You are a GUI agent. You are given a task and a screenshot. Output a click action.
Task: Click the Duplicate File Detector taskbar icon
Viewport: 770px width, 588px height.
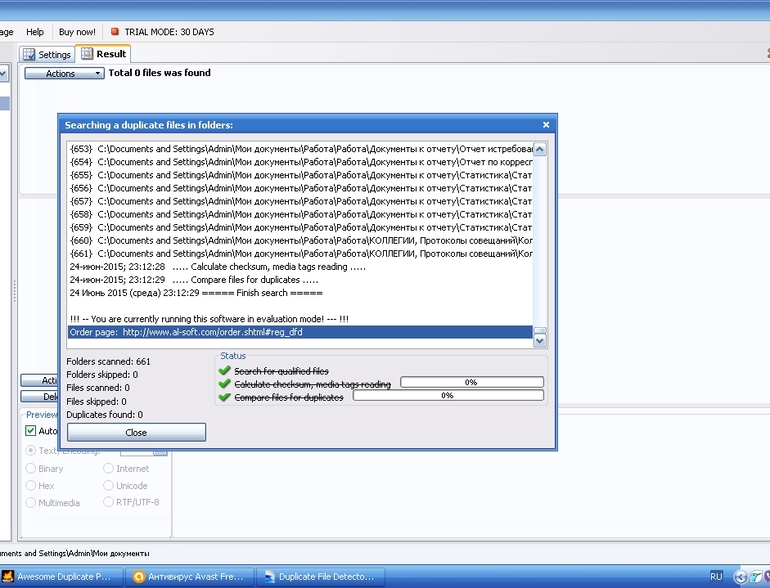pyautogui.click(x=267, y=577)
